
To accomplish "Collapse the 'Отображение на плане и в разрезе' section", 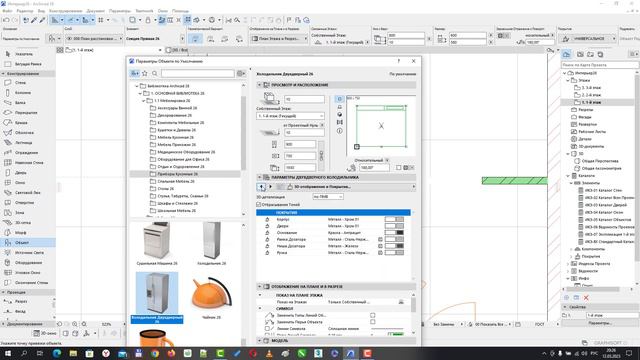I will (260, 287).
